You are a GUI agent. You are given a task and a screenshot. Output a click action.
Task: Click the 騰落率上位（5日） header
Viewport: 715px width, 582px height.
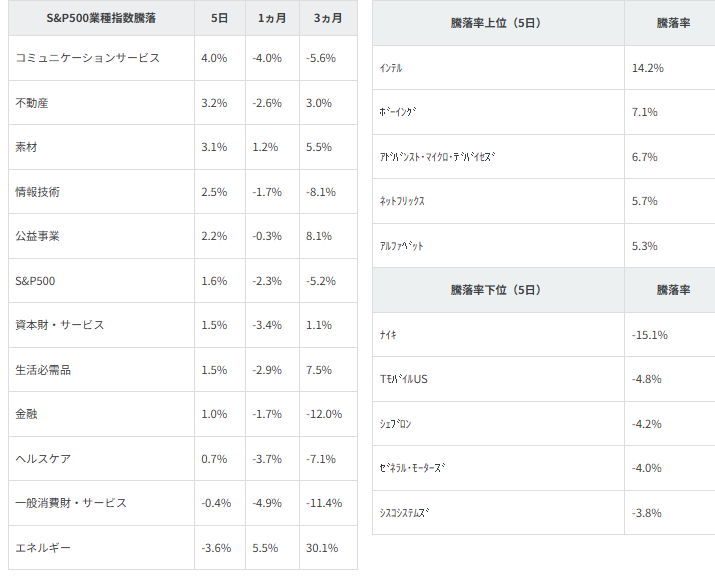[496, 23]
